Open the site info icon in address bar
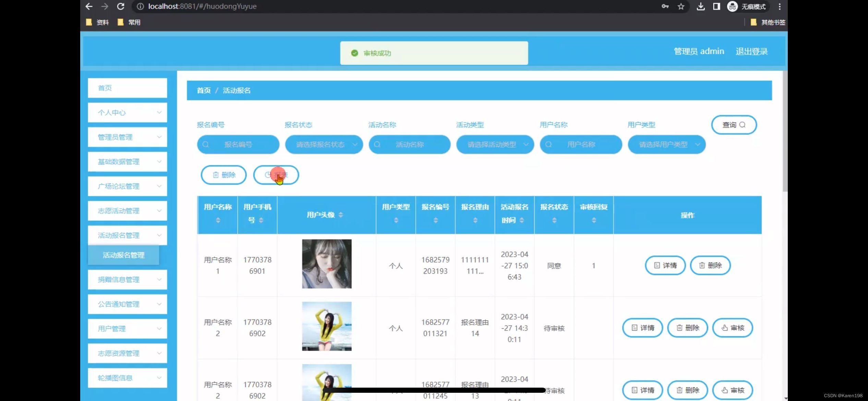The image size is (868, 401). pyautogui.click(x=140, y=6)
